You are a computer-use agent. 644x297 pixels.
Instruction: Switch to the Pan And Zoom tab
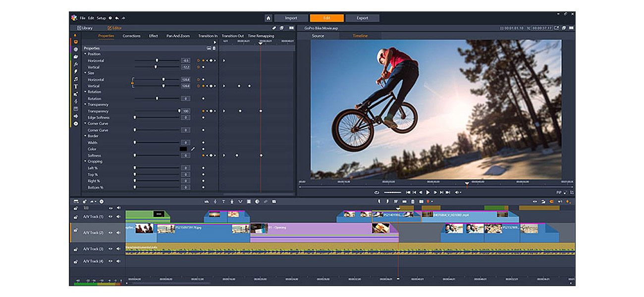click(178, 36)
